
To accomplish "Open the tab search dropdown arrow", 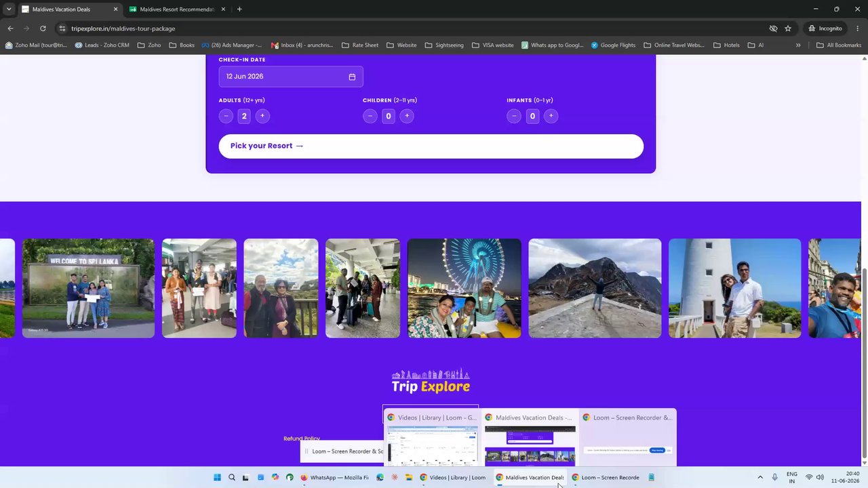I will pos(9,9).
